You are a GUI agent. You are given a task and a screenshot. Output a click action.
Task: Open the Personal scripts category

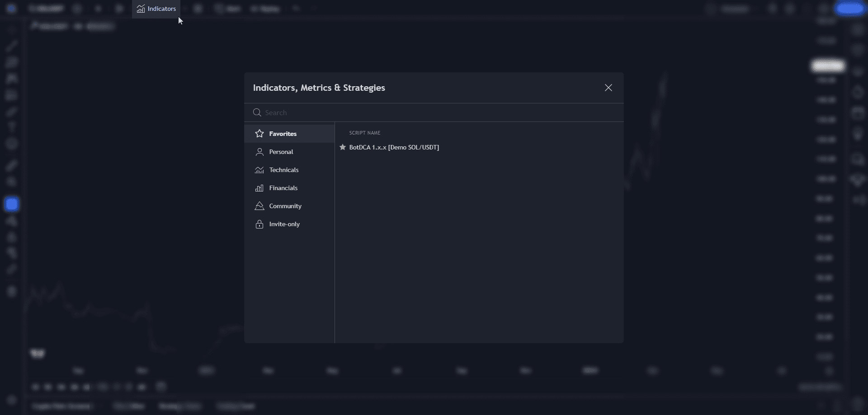281,152
